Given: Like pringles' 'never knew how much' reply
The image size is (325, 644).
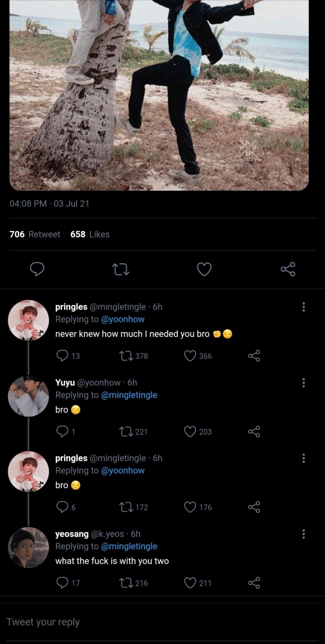Looking at the screenshot, I should (x=190, y=356).
